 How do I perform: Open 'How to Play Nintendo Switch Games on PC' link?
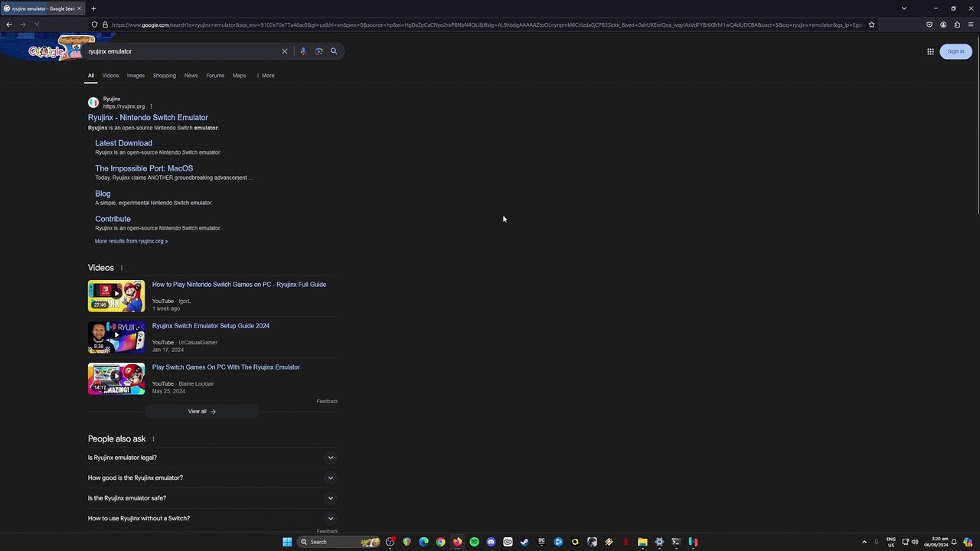tap(239, 285)
